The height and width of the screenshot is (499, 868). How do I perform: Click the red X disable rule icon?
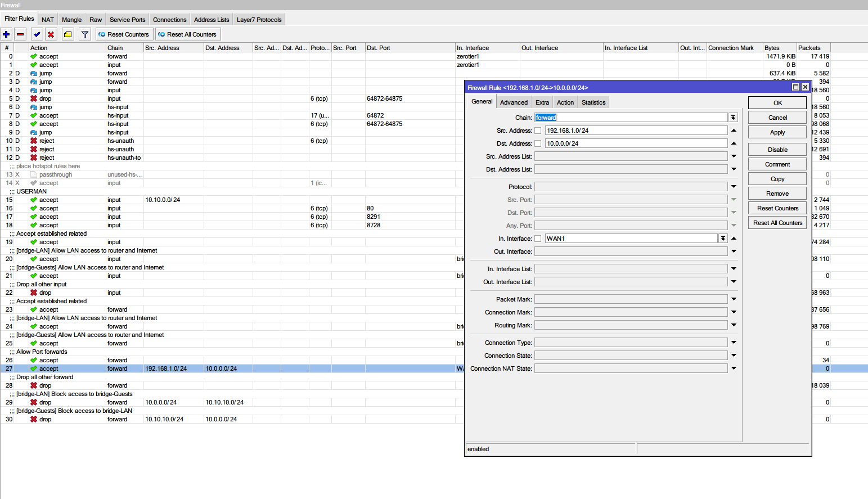(x=51, y=34)
